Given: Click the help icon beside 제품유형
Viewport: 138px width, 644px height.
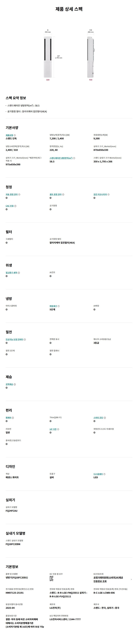Looking at the screenshot, I should [x=15, y=135].
